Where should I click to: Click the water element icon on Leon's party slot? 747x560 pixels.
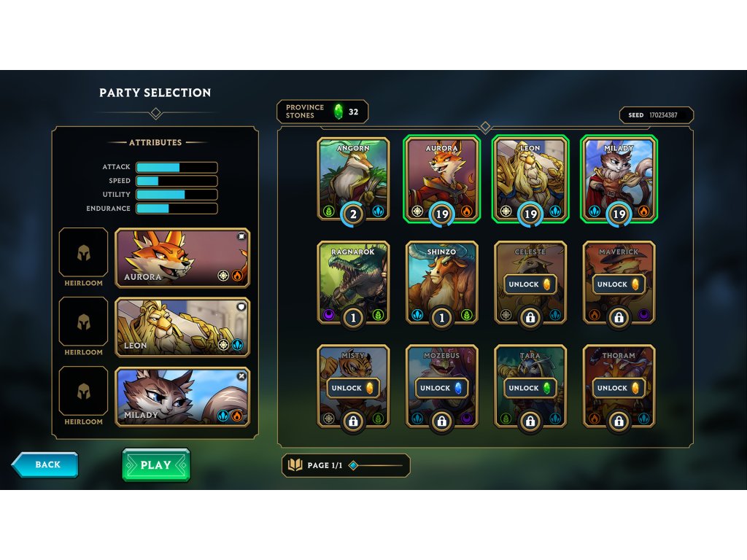[x=237, y=345]
